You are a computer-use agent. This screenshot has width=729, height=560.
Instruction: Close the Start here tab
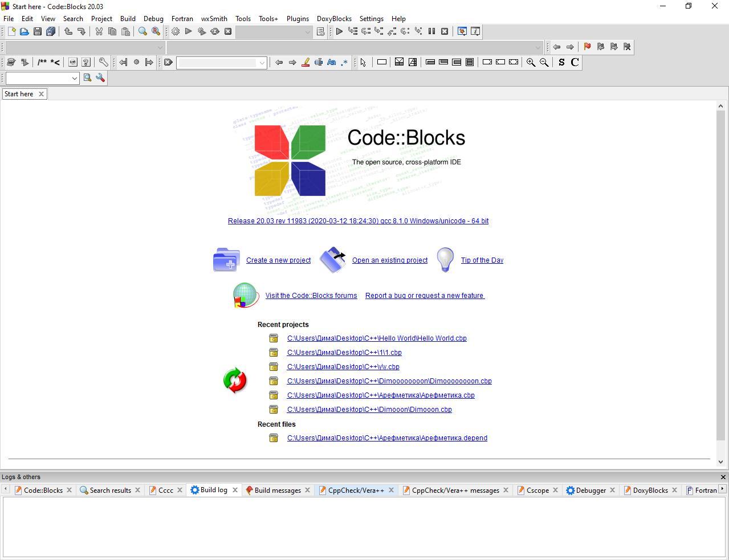pos(41,94)
